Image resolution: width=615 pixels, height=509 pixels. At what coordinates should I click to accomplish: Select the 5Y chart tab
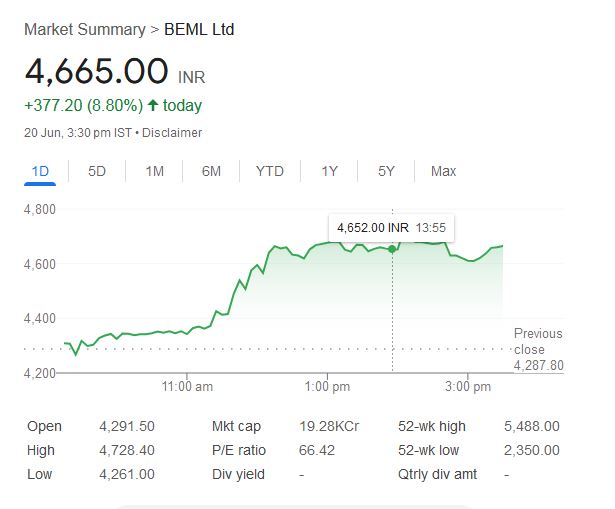click(x=386, y=171)
